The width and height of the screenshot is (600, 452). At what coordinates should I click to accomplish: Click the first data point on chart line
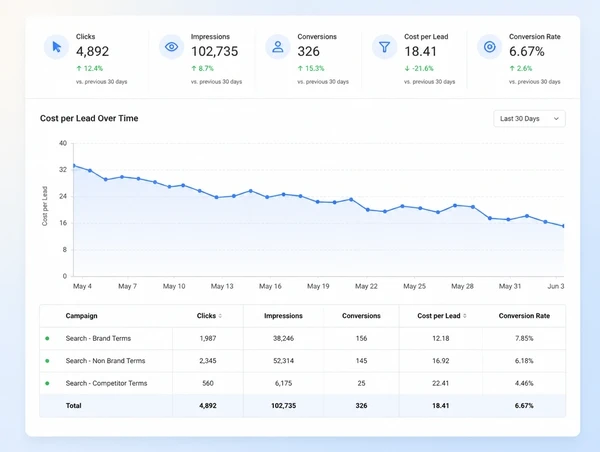coord(74,166)
